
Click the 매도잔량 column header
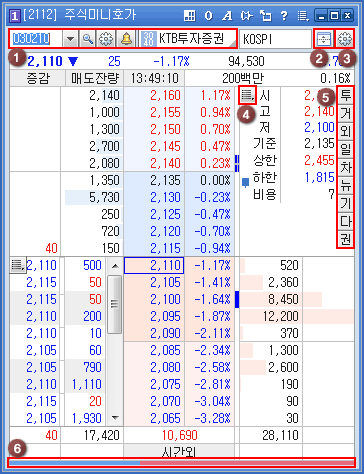pyautogui.click(x=95, y=78)
